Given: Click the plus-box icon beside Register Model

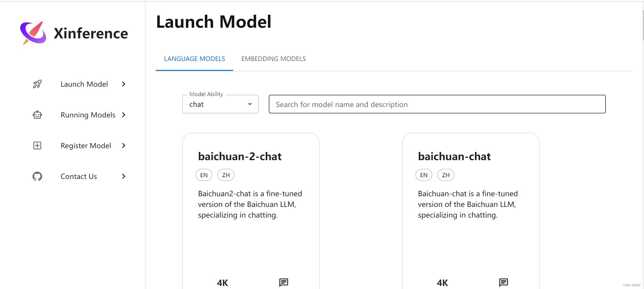Looking at the screenshot, I should click(37, 146).
